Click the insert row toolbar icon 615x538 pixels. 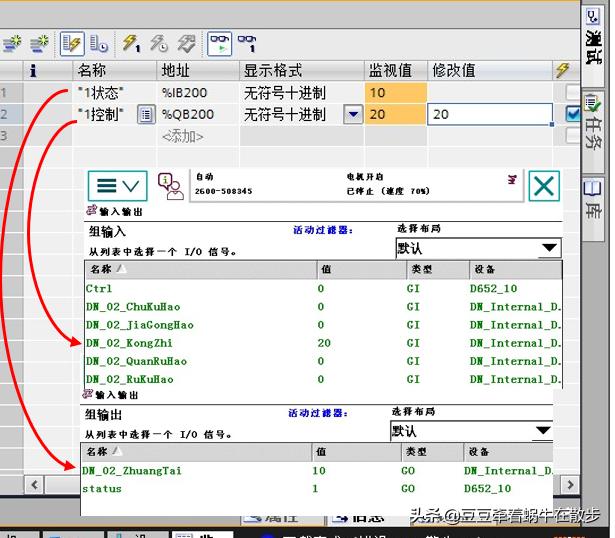click(12, 44)
